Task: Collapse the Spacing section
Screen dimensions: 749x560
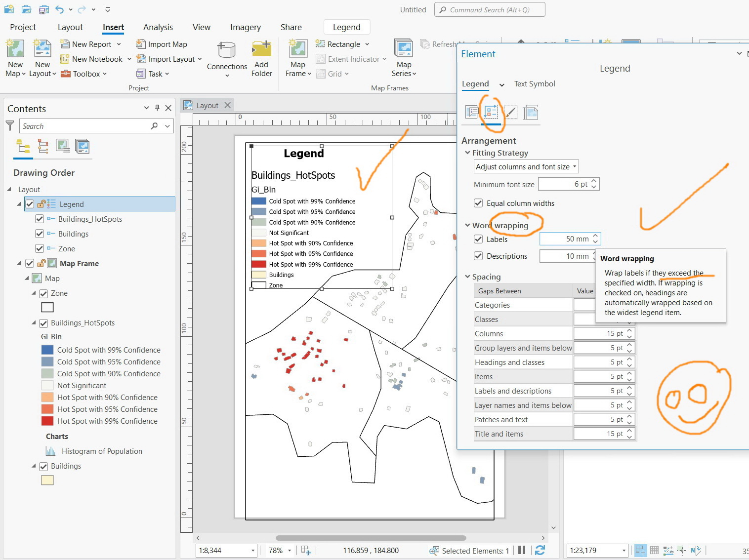Action: [467, 277]
